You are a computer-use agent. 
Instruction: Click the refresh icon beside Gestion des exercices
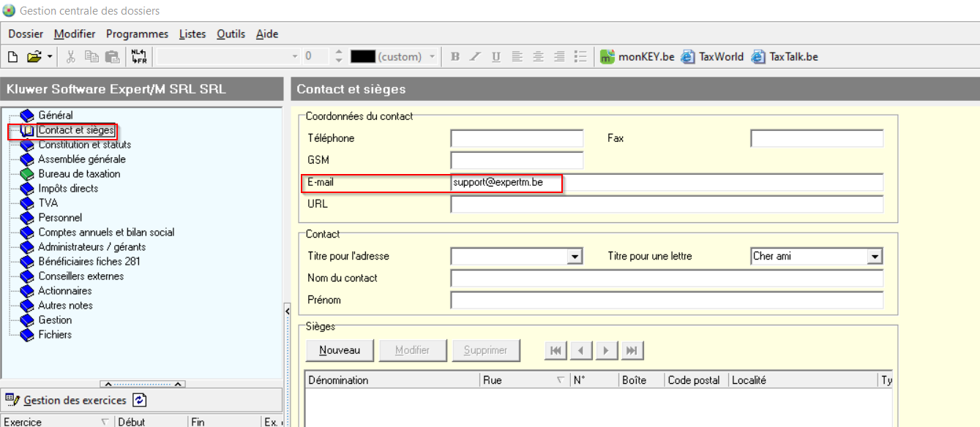[140, 400]
